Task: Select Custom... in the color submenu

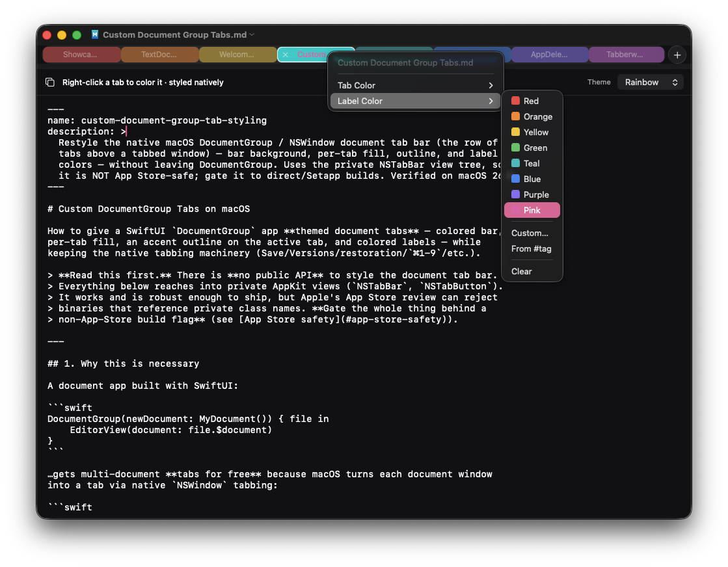Action: [x=532, y=233]
